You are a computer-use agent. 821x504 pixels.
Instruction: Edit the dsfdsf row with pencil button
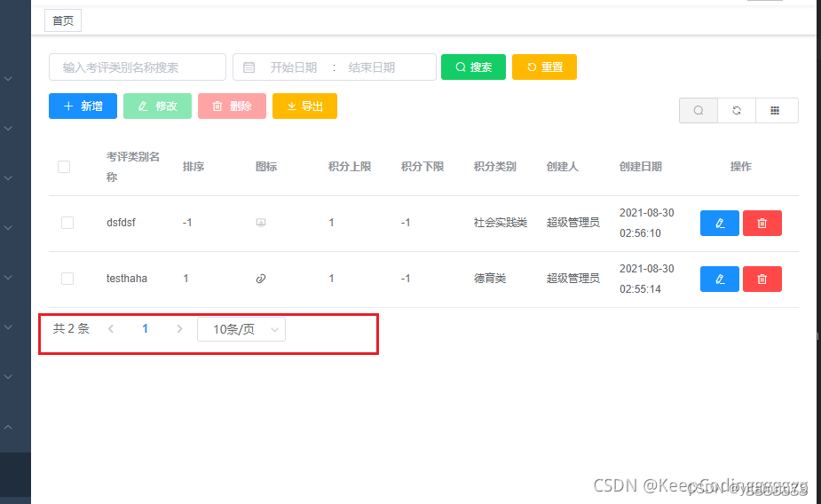click(720, 224)
